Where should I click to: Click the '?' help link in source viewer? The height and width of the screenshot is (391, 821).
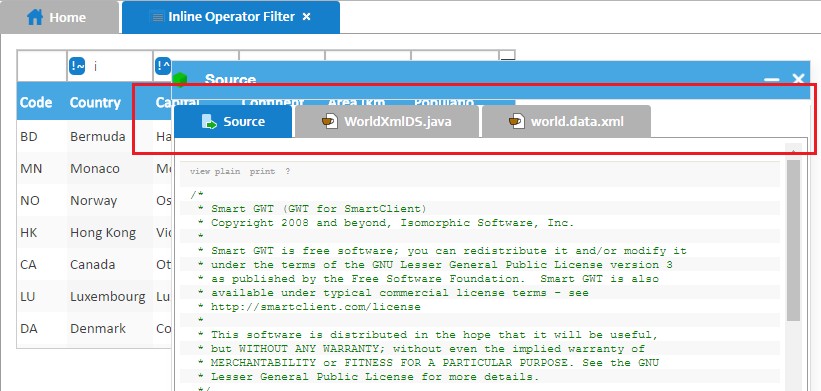click(287, 171)
